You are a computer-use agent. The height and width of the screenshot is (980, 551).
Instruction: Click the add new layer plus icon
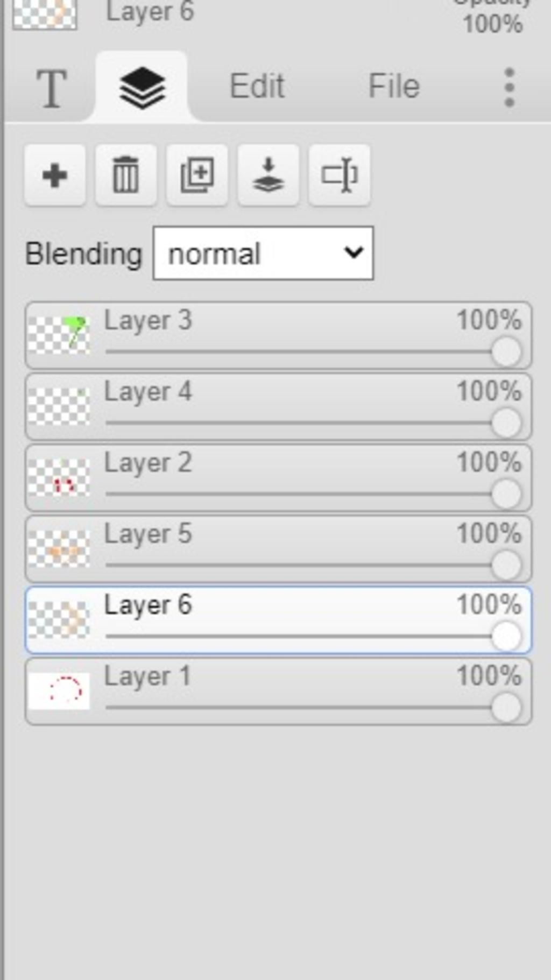(x=54, y=175)
